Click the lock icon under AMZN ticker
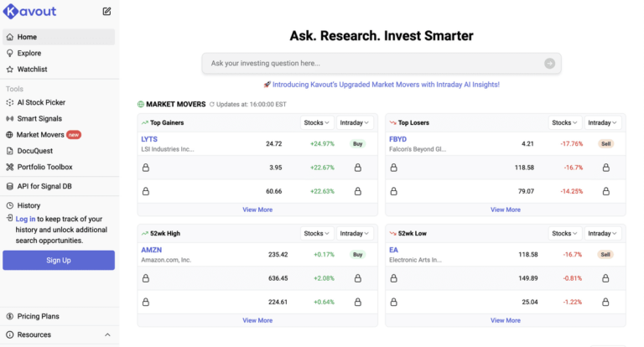Viewport: 644px width, 347px height. [146, 278]
